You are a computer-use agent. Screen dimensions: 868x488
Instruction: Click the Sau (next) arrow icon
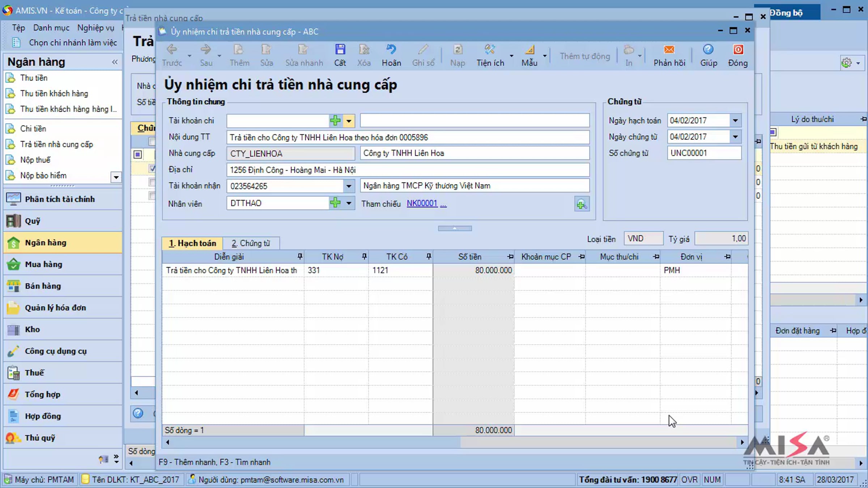click(206, 50)
